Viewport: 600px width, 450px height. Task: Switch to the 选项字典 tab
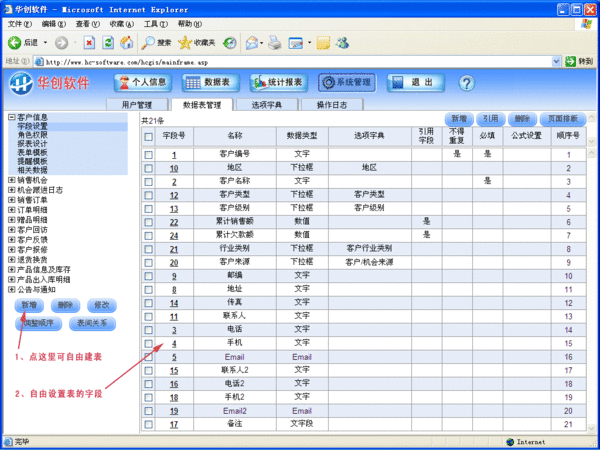click(267, 105)
